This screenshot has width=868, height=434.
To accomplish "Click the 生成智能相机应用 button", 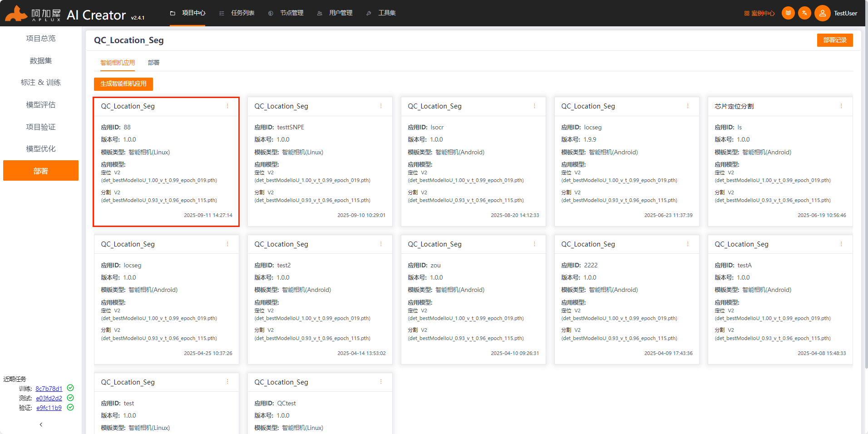I will point(123,84).
